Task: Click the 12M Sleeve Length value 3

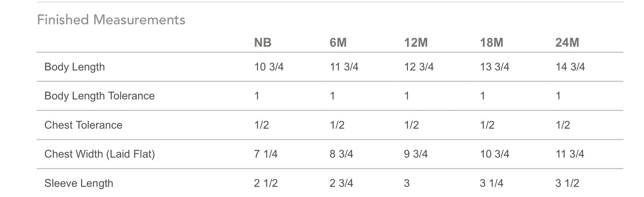Action: [406, 183]
